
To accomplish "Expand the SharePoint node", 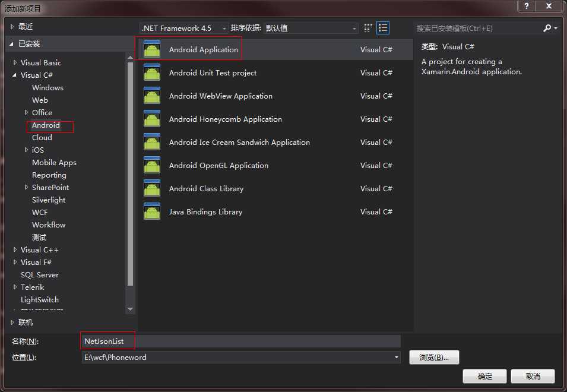I will pyautogui.click(x=26, y=187).
